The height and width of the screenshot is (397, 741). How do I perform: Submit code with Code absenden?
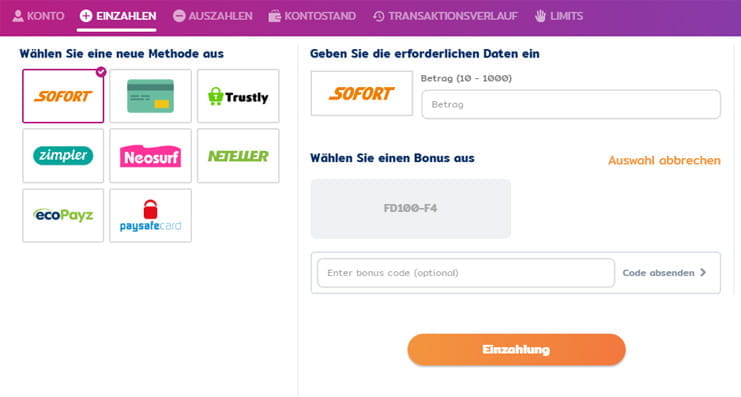[664, 273]
